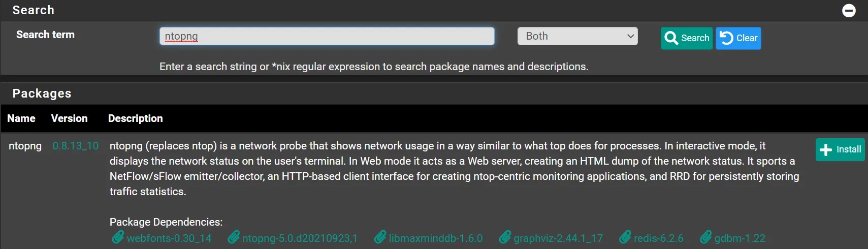Click the paperclip icon beside libmaxminddb-1.6.0
Screen dimensions: 868x249
tap(380, 237)
